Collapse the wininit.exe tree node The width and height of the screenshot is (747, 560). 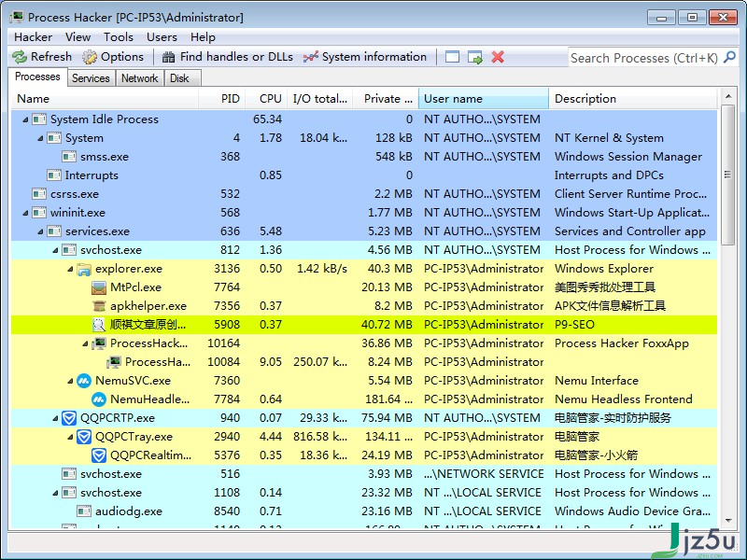25,213
